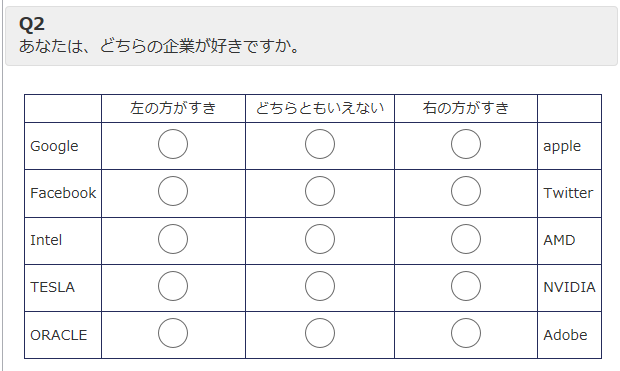This screenshot has height=371, width=620.
Task: Select 右の方がすき to prefer AMD
Action: [x=466, y=239]
